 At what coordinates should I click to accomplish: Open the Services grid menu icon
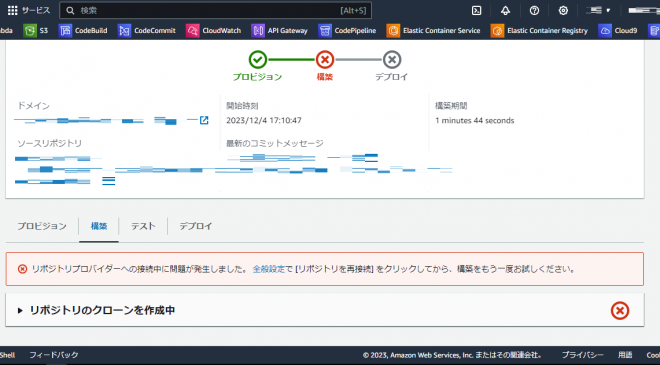click(13, 11)
